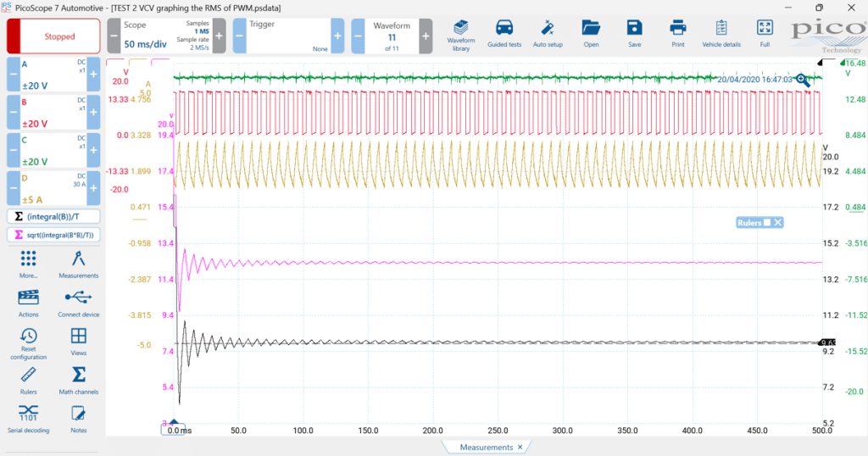
Task: Open Vehicle details
Action: click(721, 34)
